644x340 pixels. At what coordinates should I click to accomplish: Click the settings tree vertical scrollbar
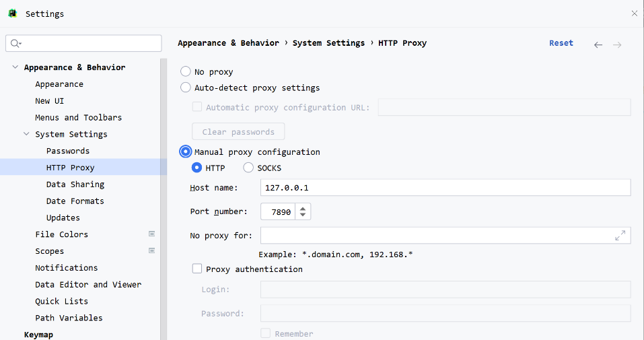(164, 199)
